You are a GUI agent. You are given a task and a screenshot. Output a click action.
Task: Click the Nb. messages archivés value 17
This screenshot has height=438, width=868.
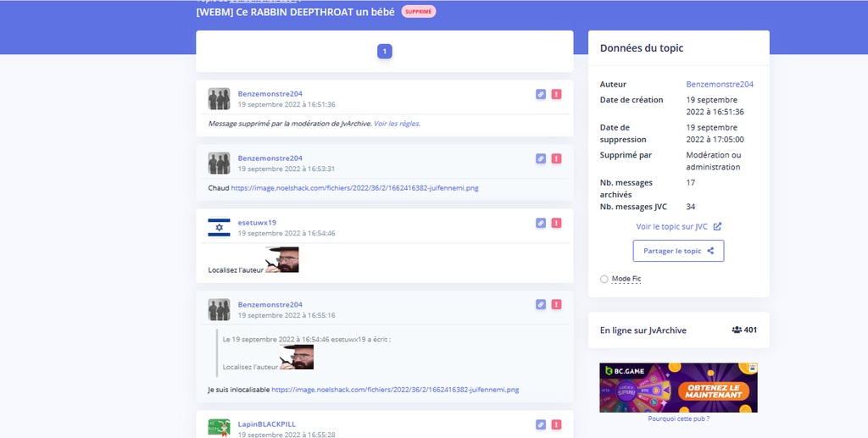(x=690, y=182)
